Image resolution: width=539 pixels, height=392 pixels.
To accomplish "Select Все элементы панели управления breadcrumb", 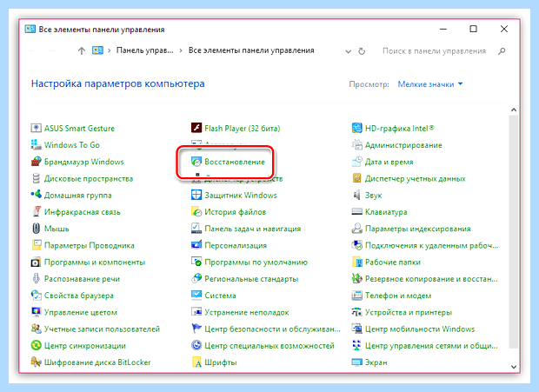I will click(251, 50).
